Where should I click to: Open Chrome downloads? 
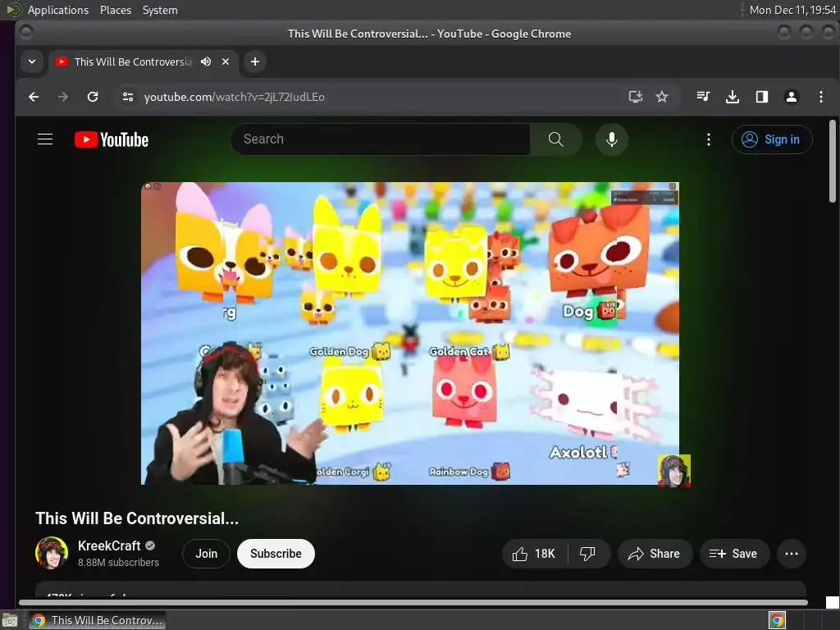733,97
